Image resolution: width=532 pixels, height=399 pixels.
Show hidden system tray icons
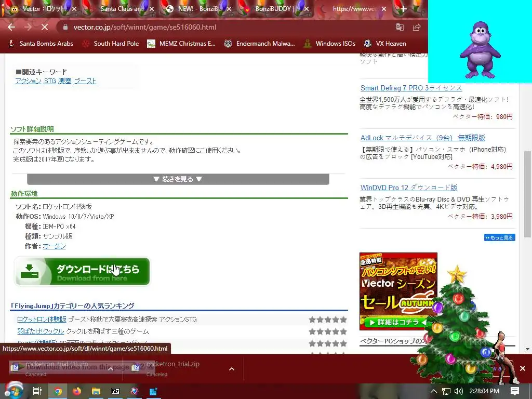click(x=433, y=391)
